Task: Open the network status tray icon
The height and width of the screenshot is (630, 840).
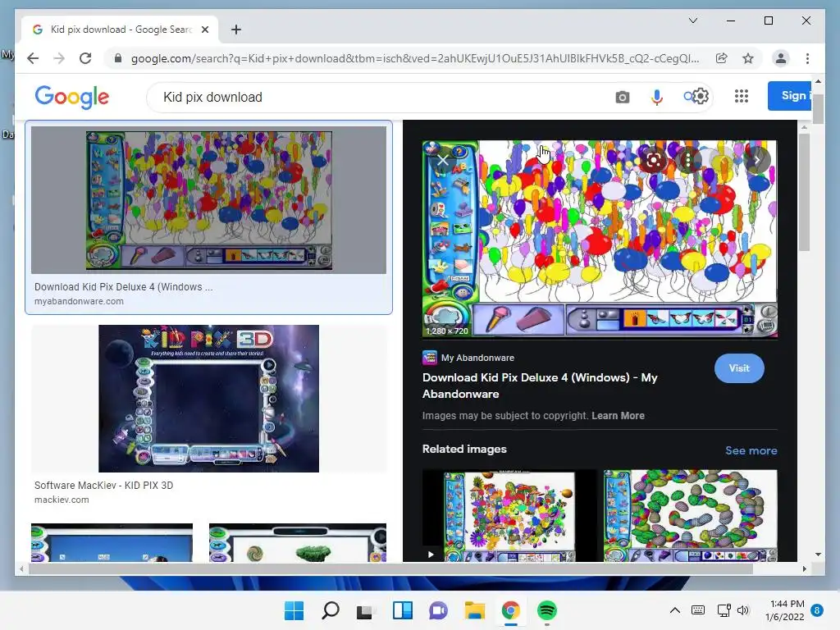Action: coord(724,610)
